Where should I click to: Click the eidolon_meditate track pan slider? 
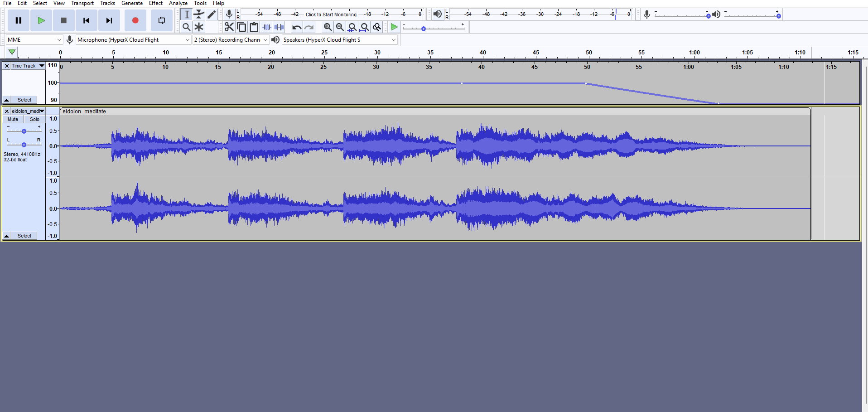(x=24, y=144)
